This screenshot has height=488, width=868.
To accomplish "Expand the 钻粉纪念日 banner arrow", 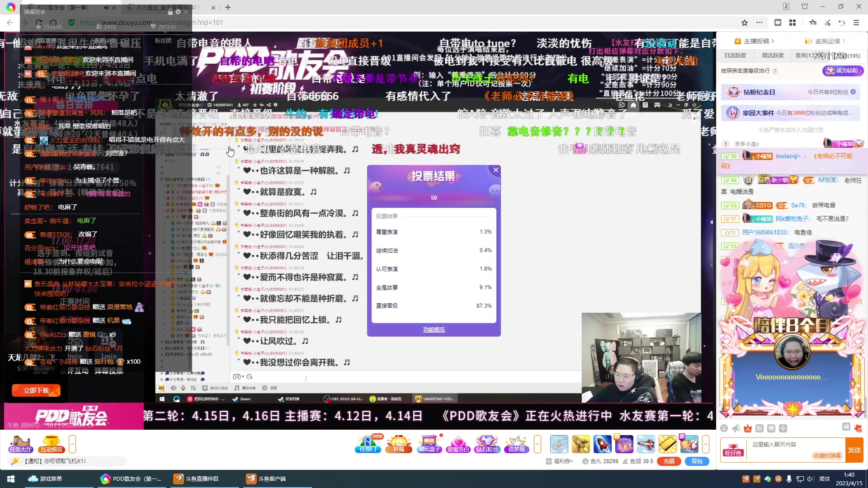I will 853,92.
